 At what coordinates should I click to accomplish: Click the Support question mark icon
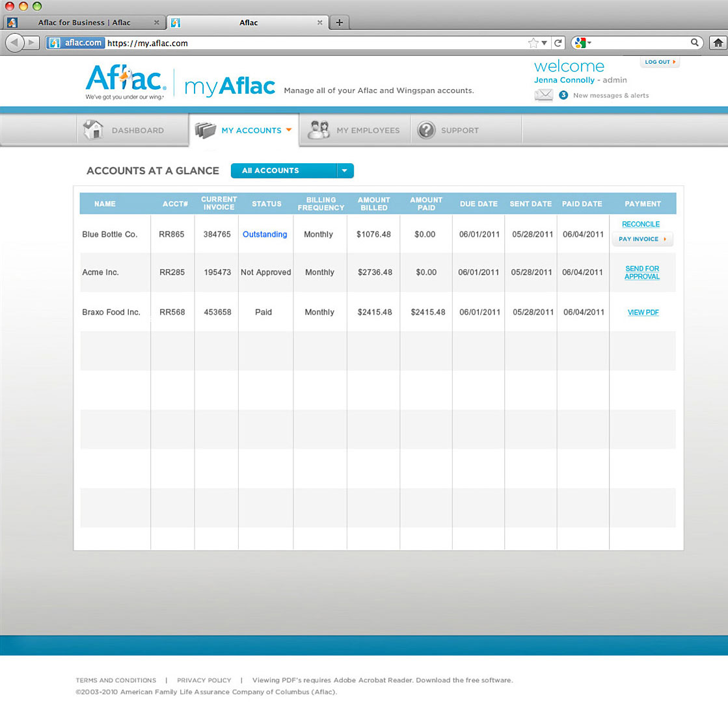pyautogui.click(x=426, y=131)
